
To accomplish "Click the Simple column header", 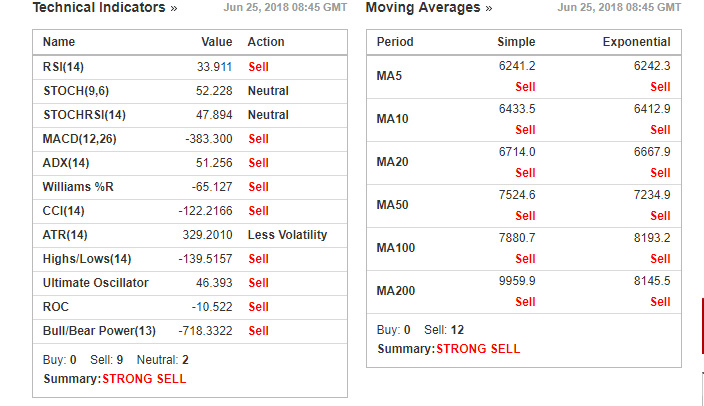I will (x=516, y=42).
